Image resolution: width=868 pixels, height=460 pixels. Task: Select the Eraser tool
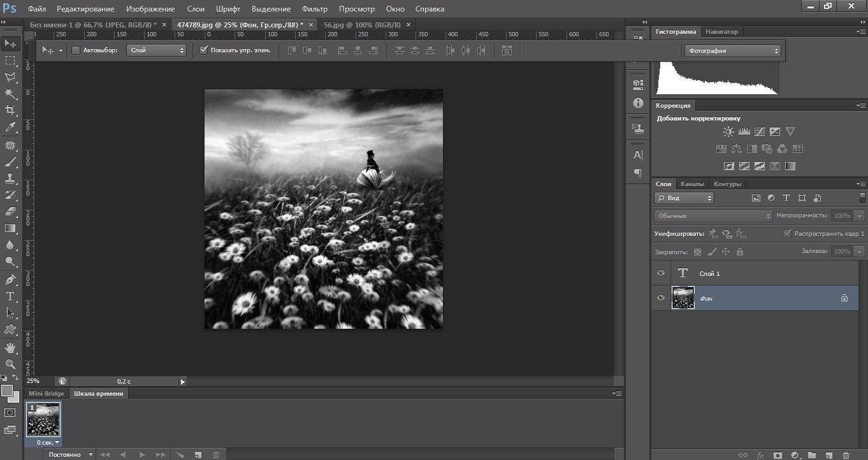(x=10, y=212)
